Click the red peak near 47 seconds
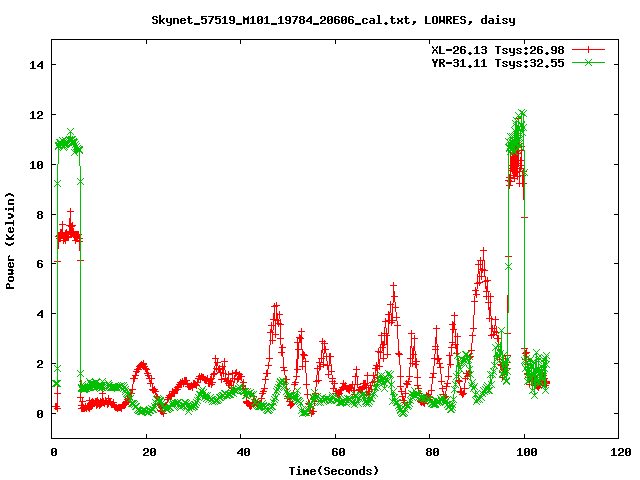The image size is (640, 480). click(x=276, y=306)
